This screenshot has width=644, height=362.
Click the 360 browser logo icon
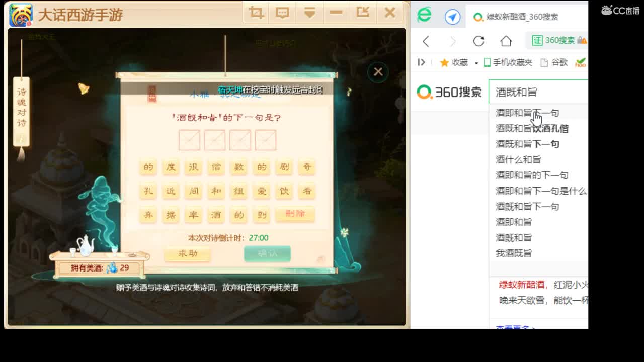(x=424, y=15)
